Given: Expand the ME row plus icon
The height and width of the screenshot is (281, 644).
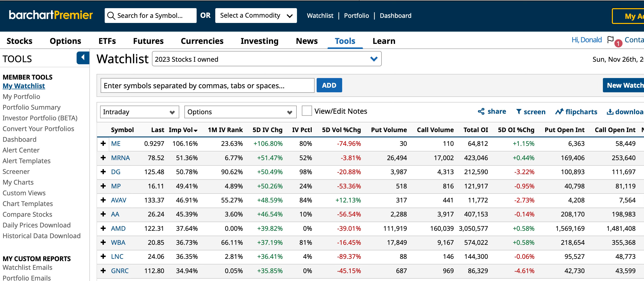Looking at the screenshot, I should click(x=103, y=144).
